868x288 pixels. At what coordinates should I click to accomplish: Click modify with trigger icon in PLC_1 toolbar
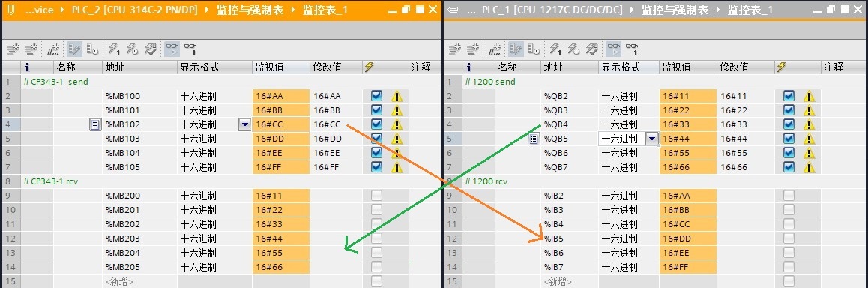point(573,49)
